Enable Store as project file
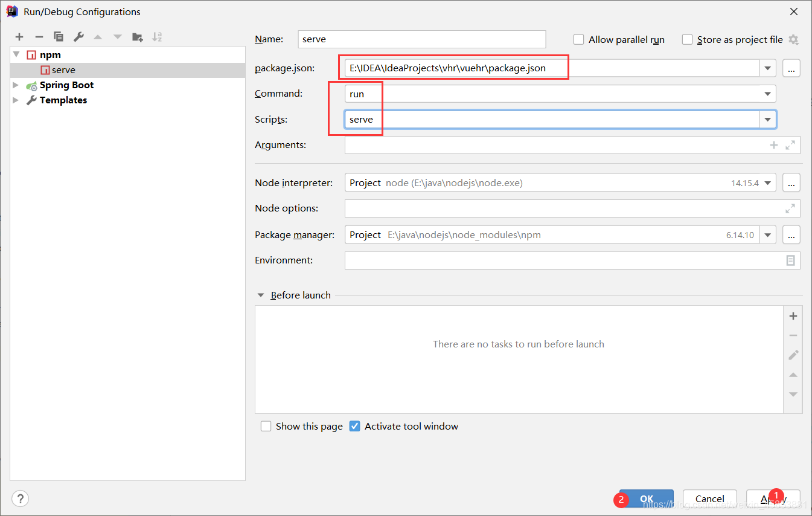This screenshot has width=812, height=516. (x=687, y=39)
